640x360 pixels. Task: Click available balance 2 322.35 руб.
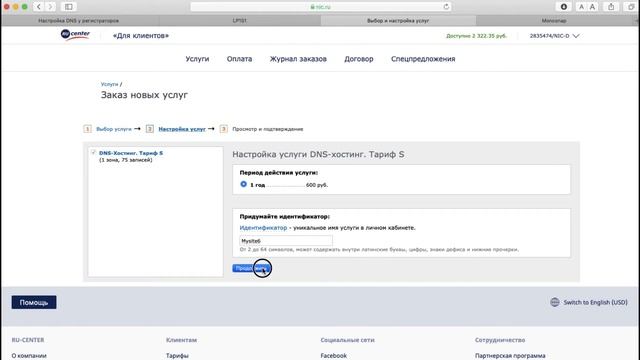[476, 36]
